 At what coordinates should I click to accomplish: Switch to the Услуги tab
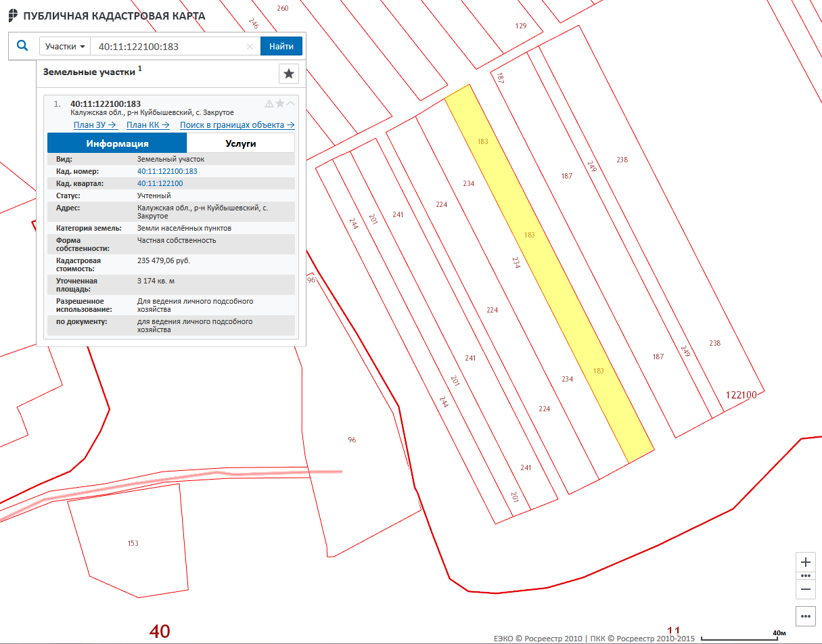pos(241,143)
